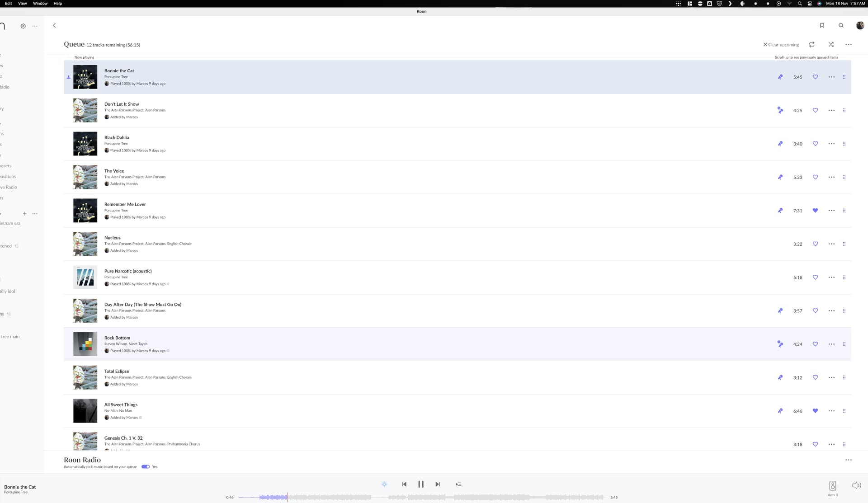Select 've Radio' sidebar item
This screenshot has width=868, height=503.
9,187
